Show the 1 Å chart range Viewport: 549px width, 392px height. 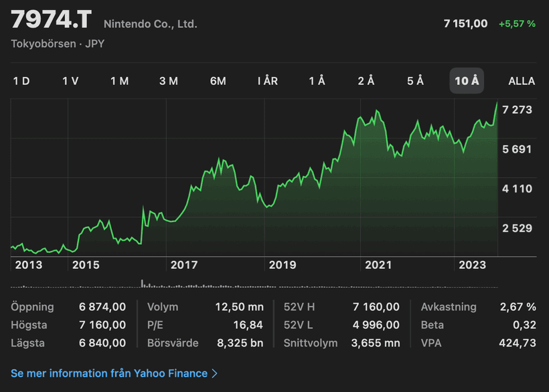(317, 81)
